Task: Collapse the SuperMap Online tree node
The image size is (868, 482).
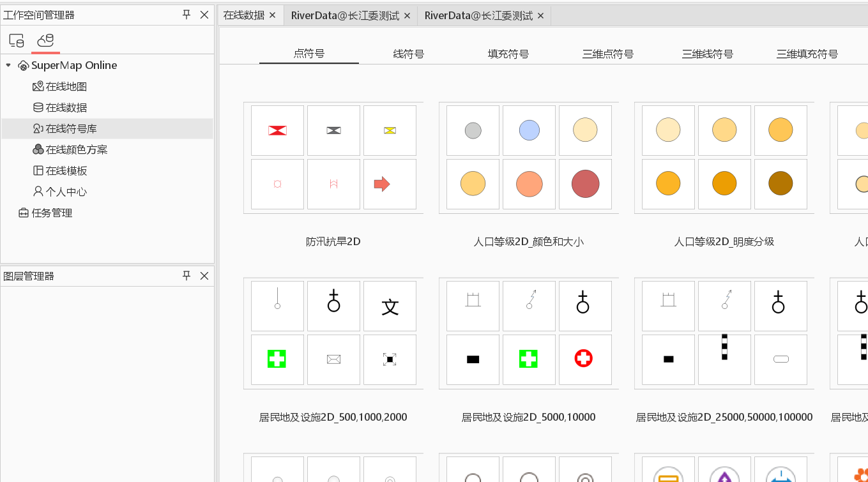Action: pyautogui.click(x=8, y=65)
